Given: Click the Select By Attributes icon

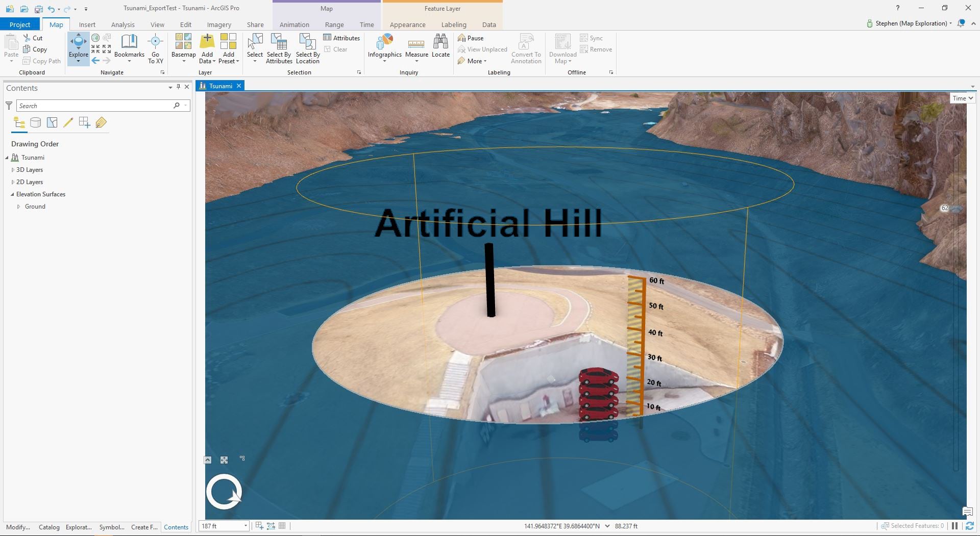Looking at the screenshot, I should coord(279,49).
